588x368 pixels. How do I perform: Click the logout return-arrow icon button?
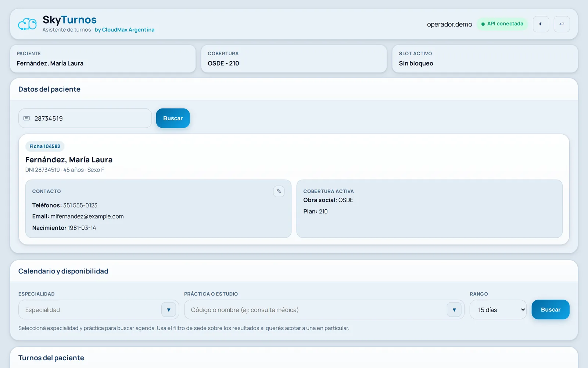[x=562, y=24]
